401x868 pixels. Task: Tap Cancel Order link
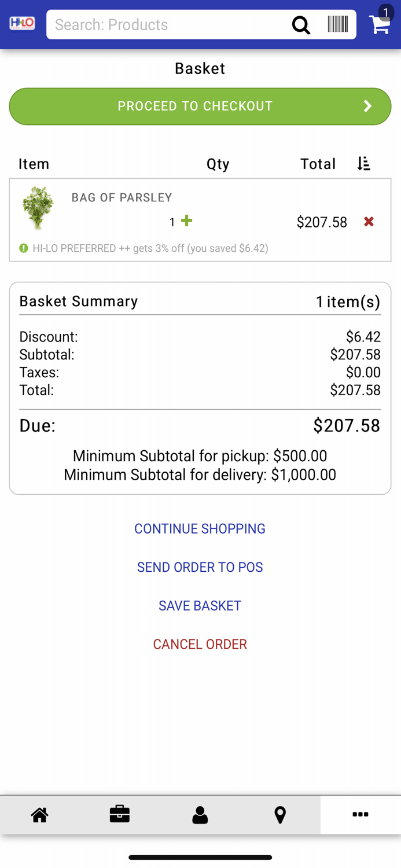200,644
